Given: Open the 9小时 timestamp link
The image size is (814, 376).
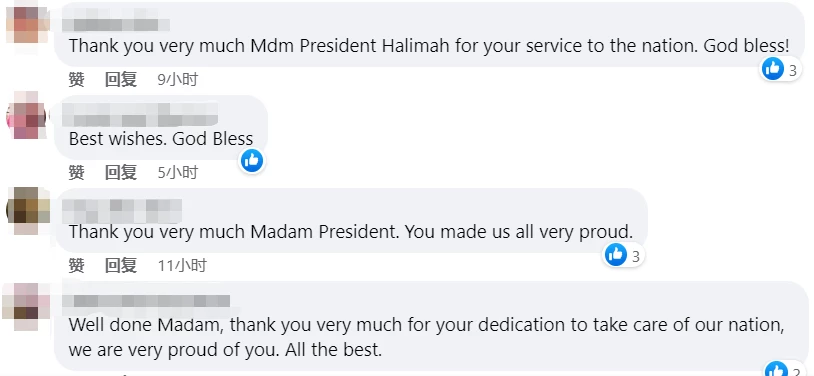Looking at the screenshot, I should (x=178, y=79).
